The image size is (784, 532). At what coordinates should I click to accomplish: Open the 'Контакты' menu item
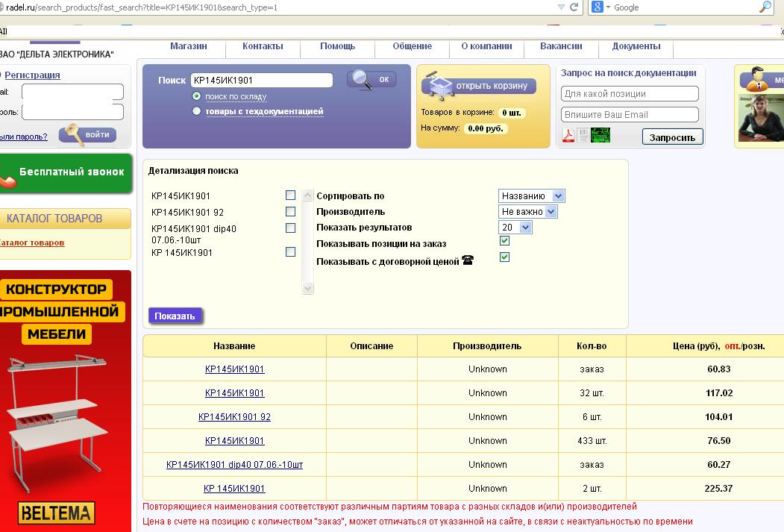(263, 46)
